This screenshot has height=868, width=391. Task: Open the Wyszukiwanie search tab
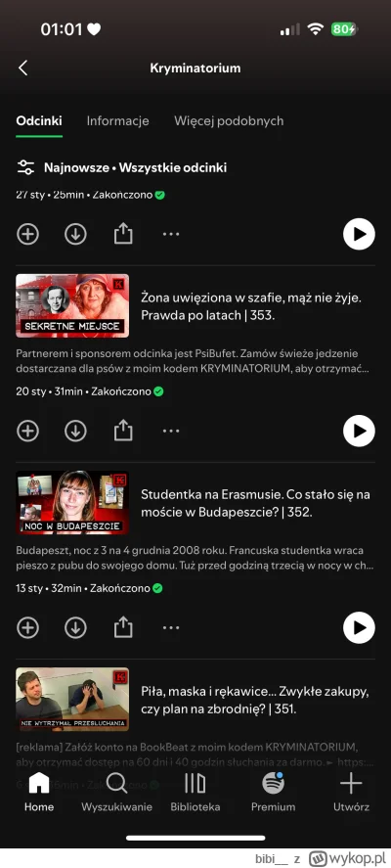pos(116,793)
